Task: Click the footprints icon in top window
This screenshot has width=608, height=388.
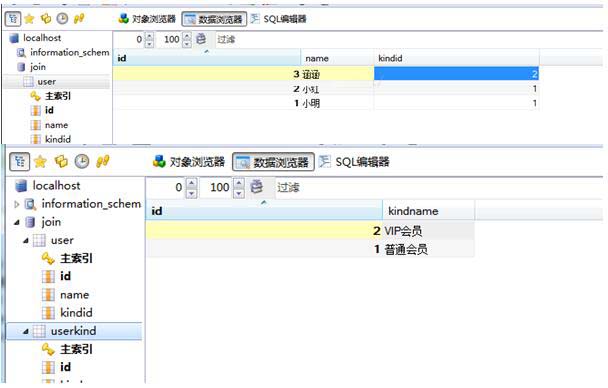Action: (x=79, y=18)
